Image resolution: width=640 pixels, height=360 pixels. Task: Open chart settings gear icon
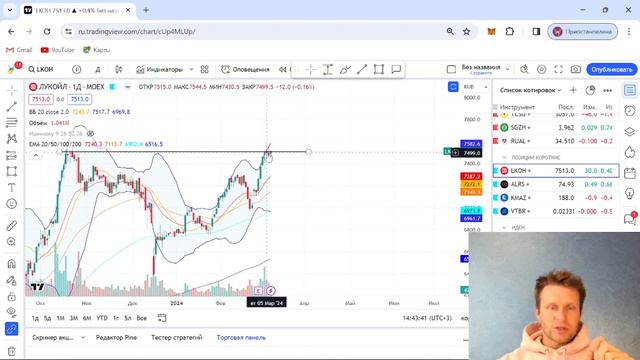click(x=541, y=69)
